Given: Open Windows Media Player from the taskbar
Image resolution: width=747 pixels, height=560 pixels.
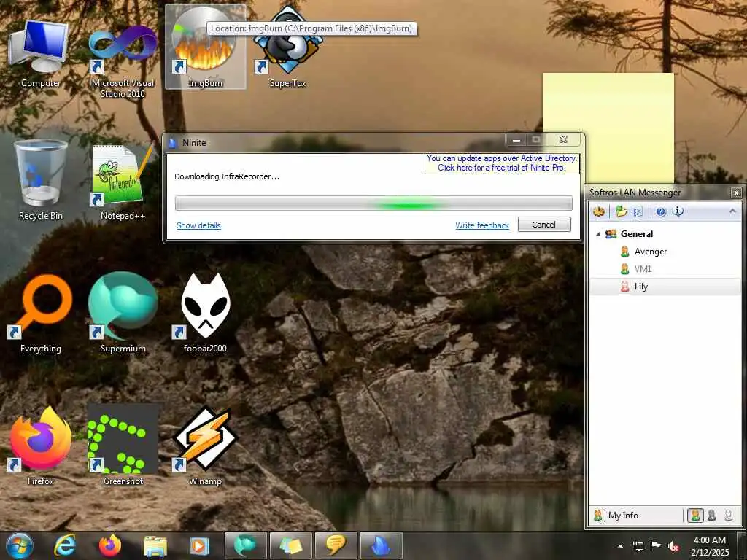Looking at the screenshot, I should click(x=200, y=545).
